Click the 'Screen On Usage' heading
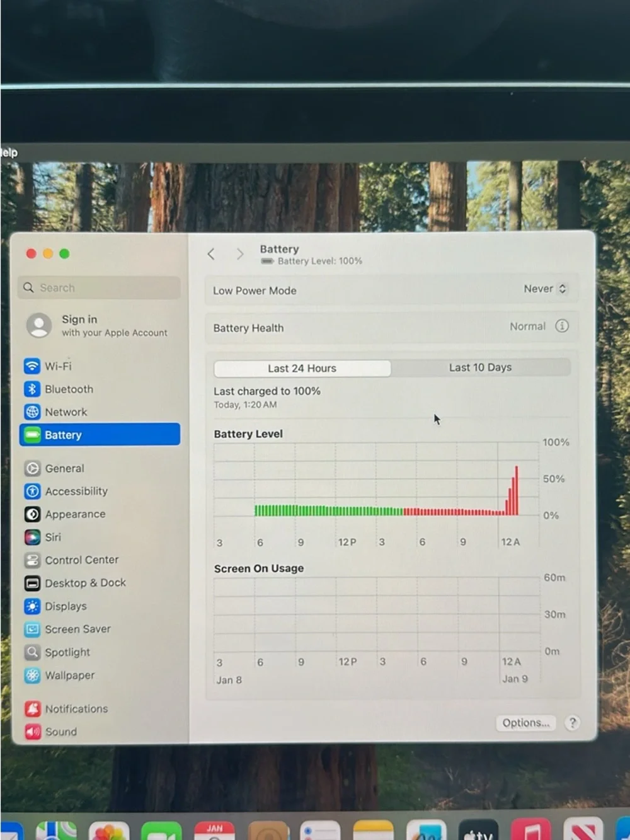The height and width of the screenshot is (840, 630). pyautogui.click(x=259, y=568)
